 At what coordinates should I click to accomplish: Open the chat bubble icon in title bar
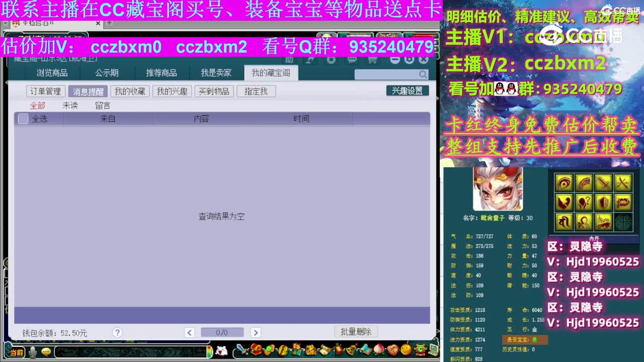(x=352, y=60)
